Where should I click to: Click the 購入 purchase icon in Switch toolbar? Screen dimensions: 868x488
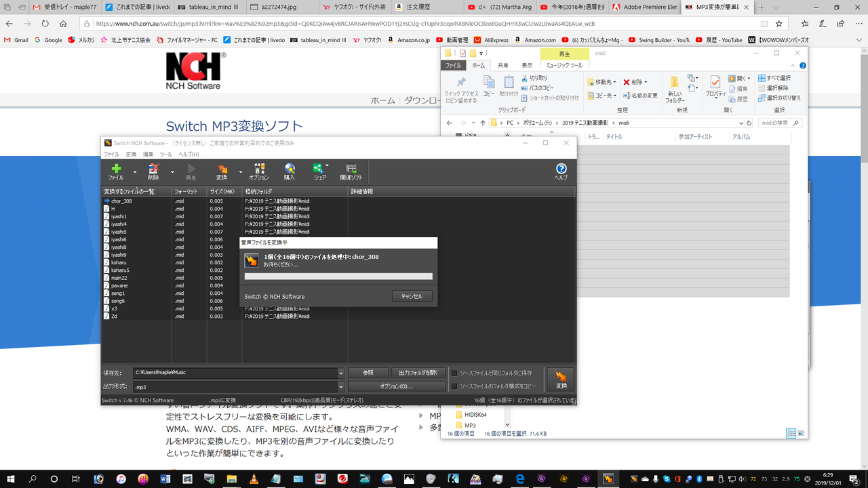pos(290,171)
